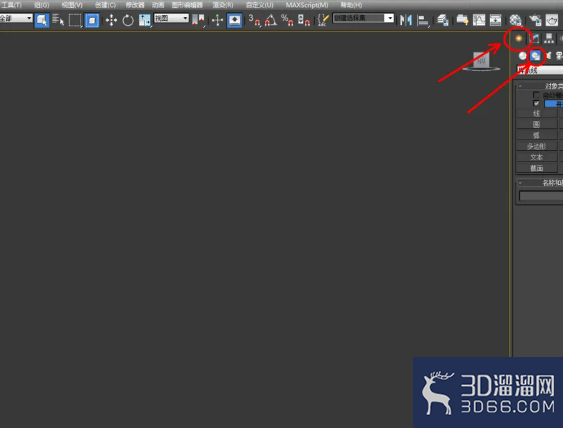The height and width of the screenshot is (428, 563).
Task: Open Render Setup dialog
Action: click(535, 20)
